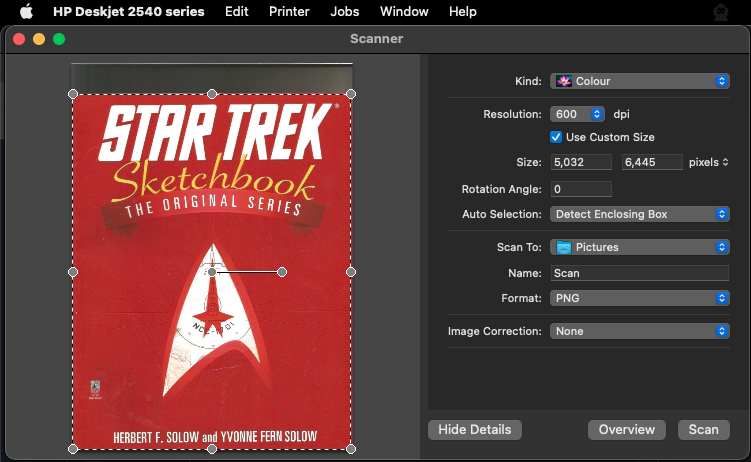Click the Name field containing Scan
The image size is (751, 462).
639,273
